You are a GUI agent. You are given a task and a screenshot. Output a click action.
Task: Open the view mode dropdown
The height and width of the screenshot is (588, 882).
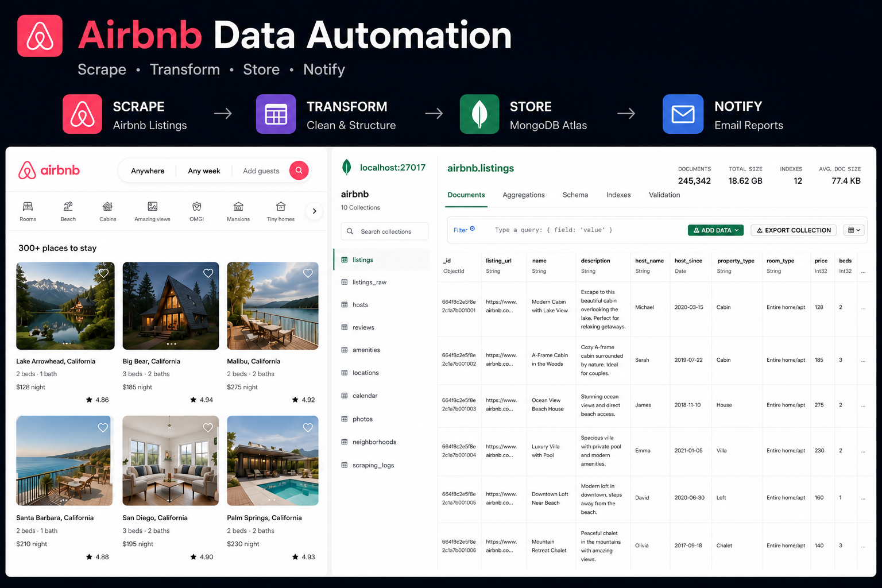click(x=854, y=230)
